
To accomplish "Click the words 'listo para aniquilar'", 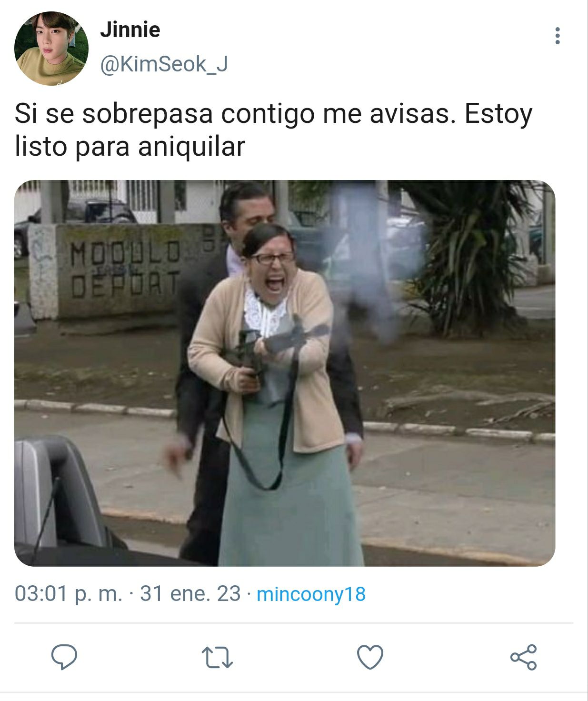I will [130, 146].
